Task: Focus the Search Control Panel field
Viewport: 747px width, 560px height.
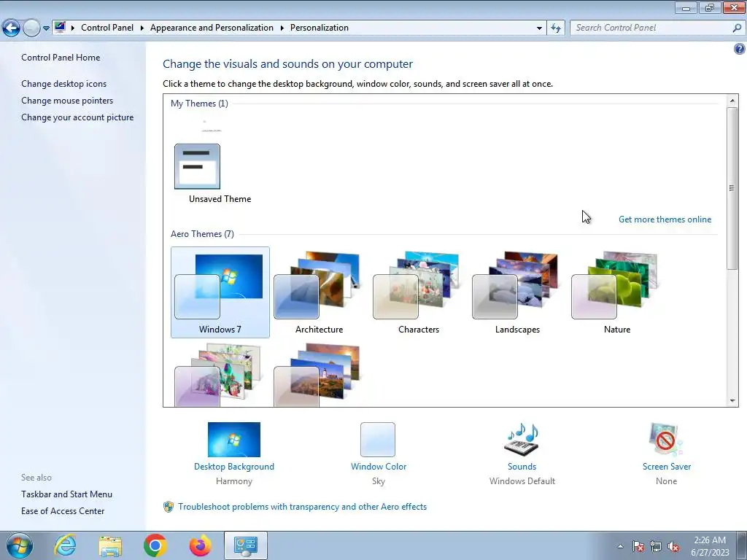Action: (x=651, y=28)
